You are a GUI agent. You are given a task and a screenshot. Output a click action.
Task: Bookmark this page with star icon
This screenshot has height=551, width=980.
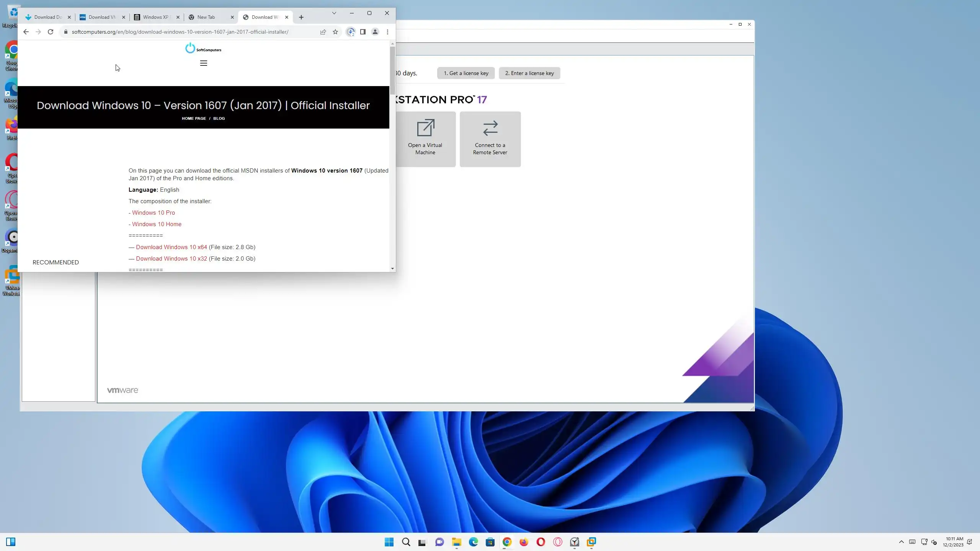(335, 32)
